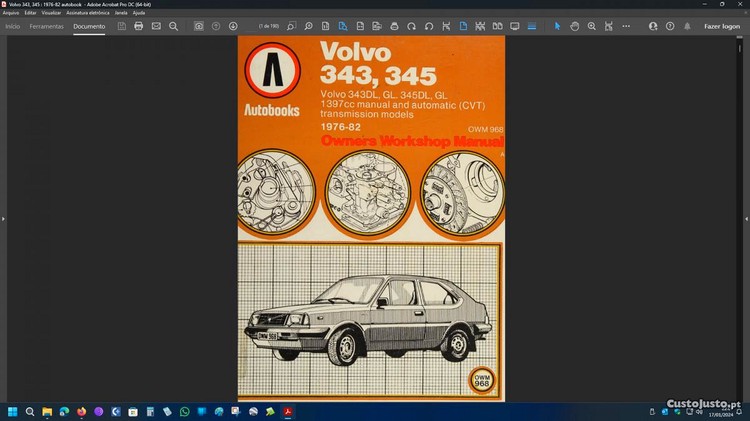Open the Help question mark icon
The image size is (750, 421).
[670, 26]
